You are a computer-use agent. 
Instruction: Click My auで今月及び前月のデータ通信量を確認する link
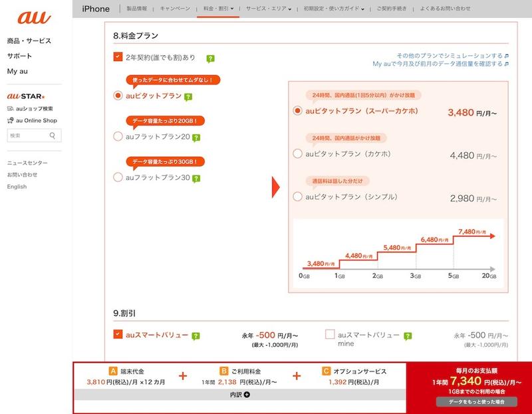click(438, 64)
